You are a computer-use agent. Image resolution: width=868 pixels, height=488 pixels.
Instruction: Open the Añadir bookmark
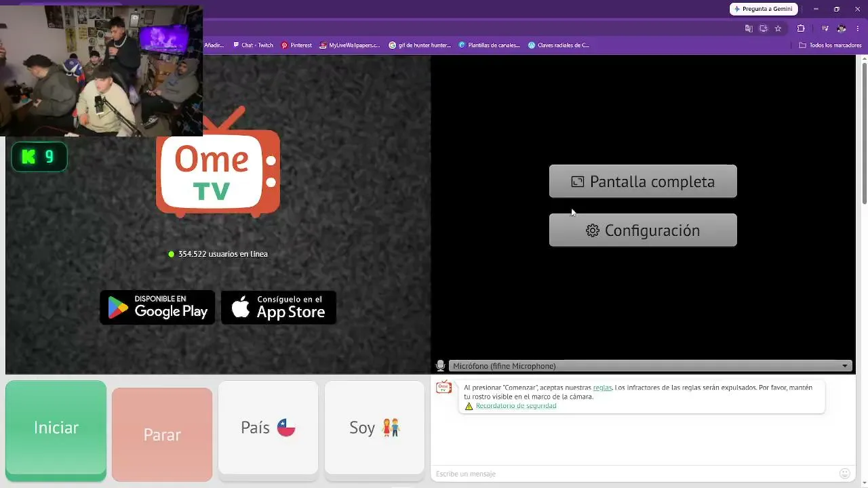pos(214,45)
